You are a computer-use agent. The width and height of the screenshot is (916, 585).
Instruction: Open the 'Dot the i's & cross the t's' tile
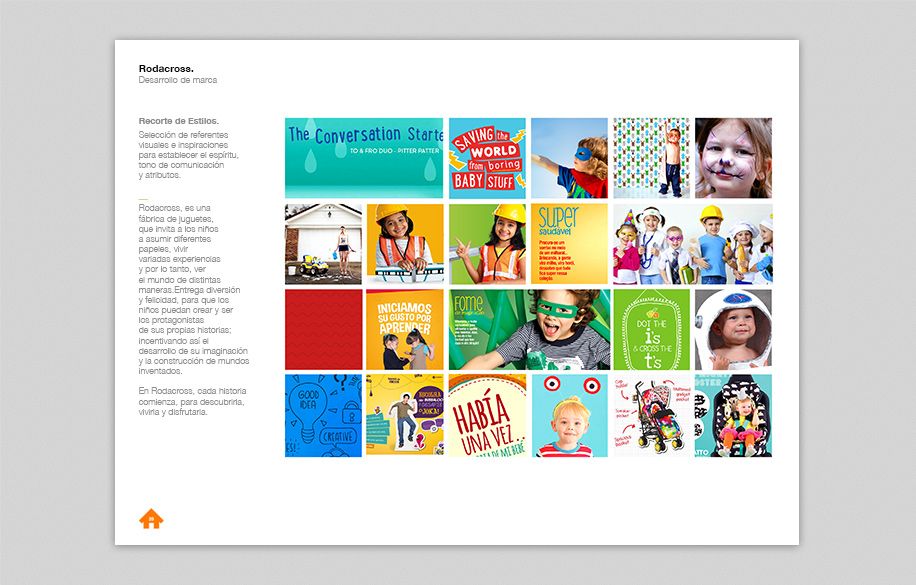(651, 330)
